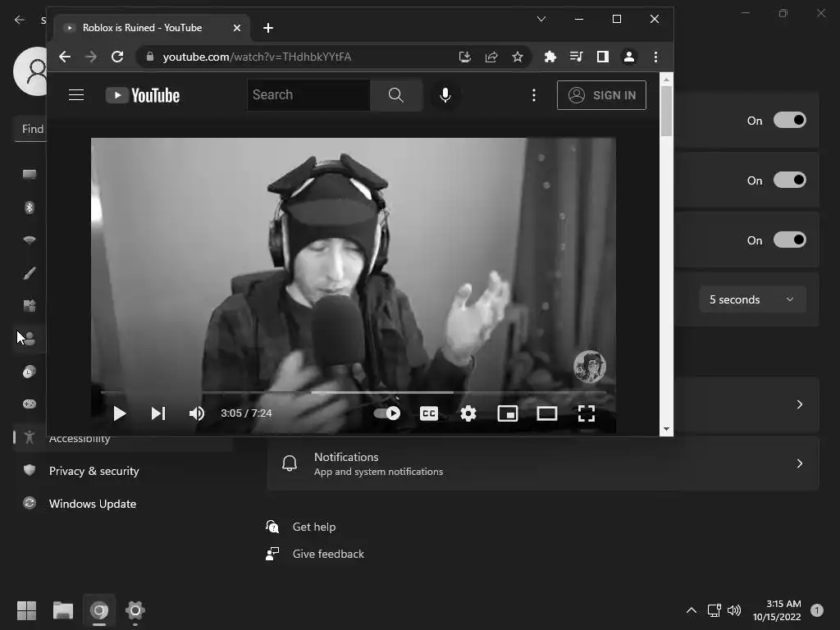This screenshot has width=840, height=630.
Task: Open Chrome extensions puzzle icon
Action: tap(550, 57)
